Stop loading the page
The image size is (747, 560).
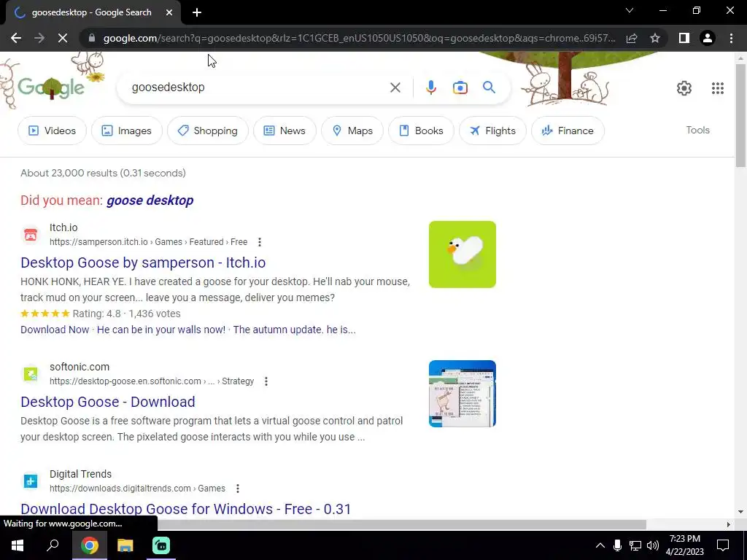pyautogui.click(x=63, y=38)
